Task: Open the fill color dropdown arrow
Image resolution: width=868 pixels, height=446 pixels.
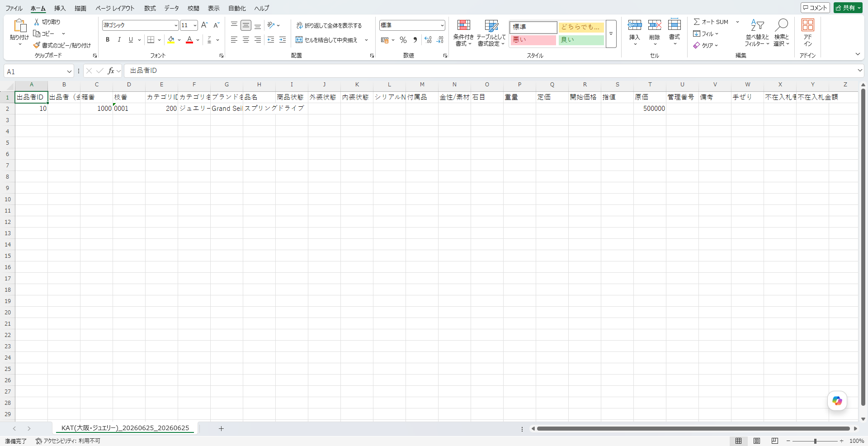Action: click(179, 40)
